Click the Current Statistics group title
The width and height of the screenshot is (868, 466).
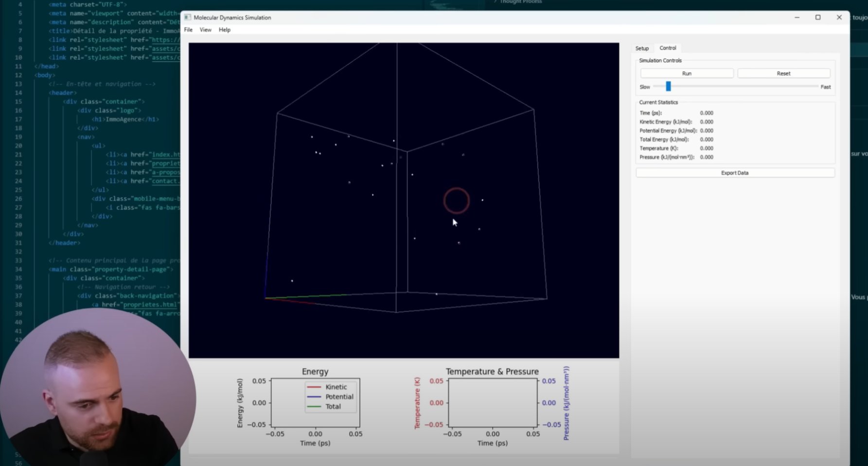click(x=658, y=102)
